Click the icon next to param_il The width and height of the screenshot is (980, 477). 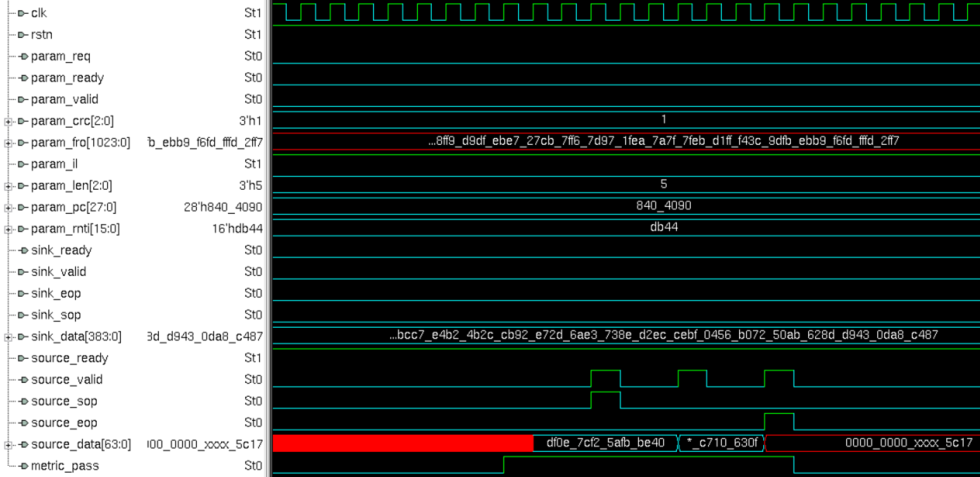(22, 164)
